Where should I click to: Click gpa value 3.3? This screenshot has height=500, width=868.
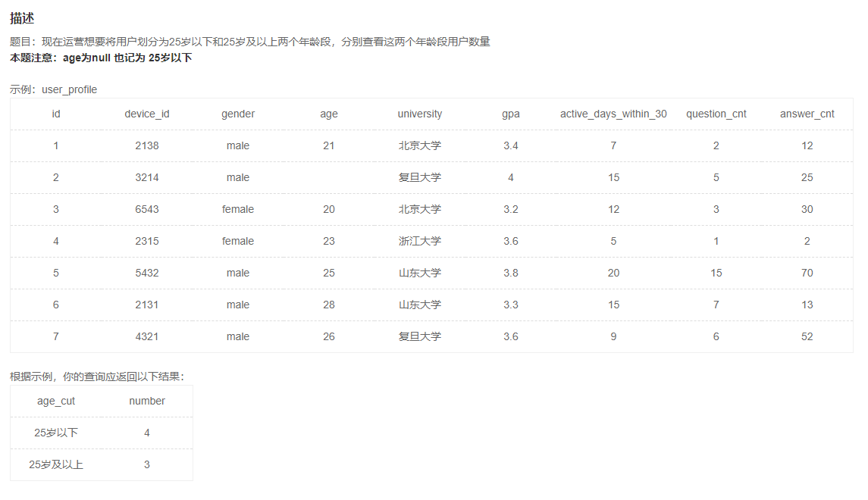[x=511, y=305]
